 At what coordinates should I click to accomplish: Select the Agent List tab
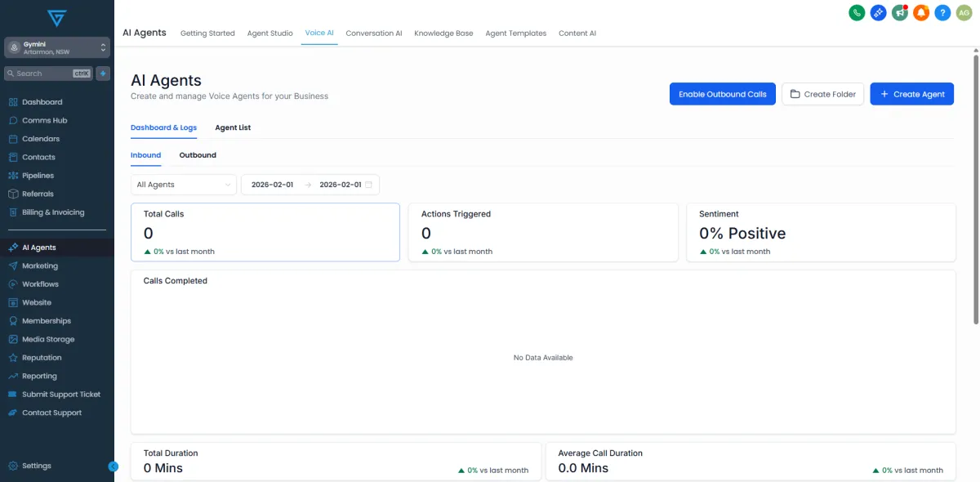tap(233, 127)
